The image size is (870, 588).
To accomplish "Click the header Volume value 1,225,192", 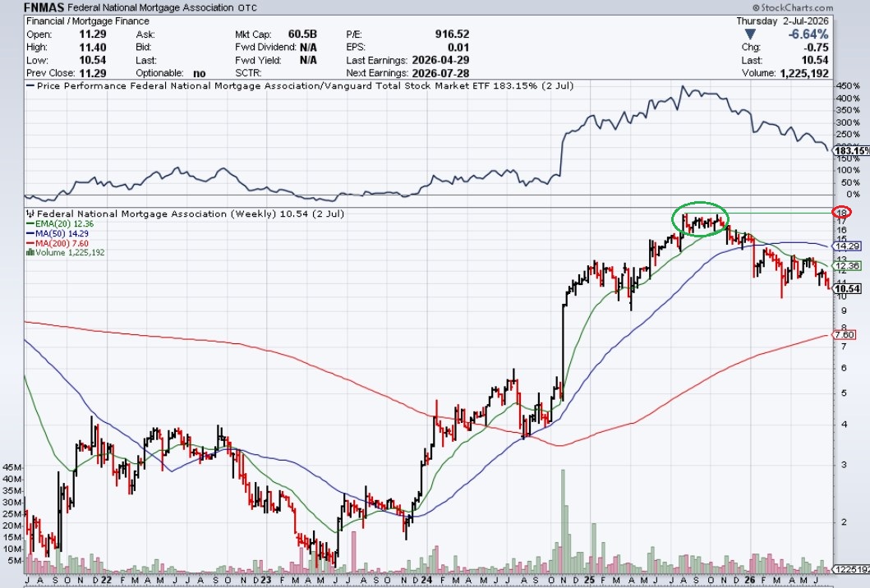I will 803,73.
